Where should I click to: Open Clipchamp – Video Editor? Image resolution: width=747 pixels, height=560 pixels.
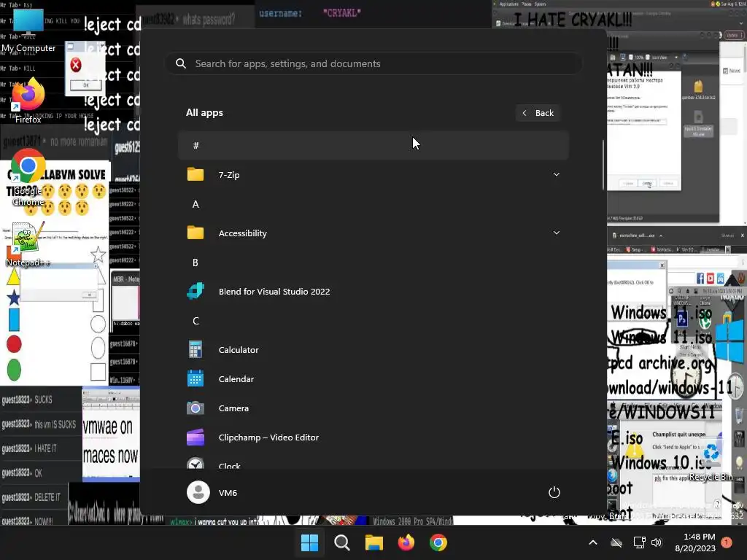(x=373, y=437)
